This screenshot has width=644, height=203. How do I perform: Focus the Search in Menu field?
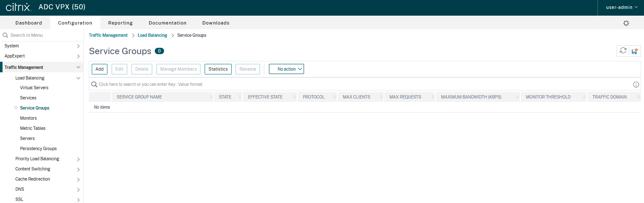[42, 35]
